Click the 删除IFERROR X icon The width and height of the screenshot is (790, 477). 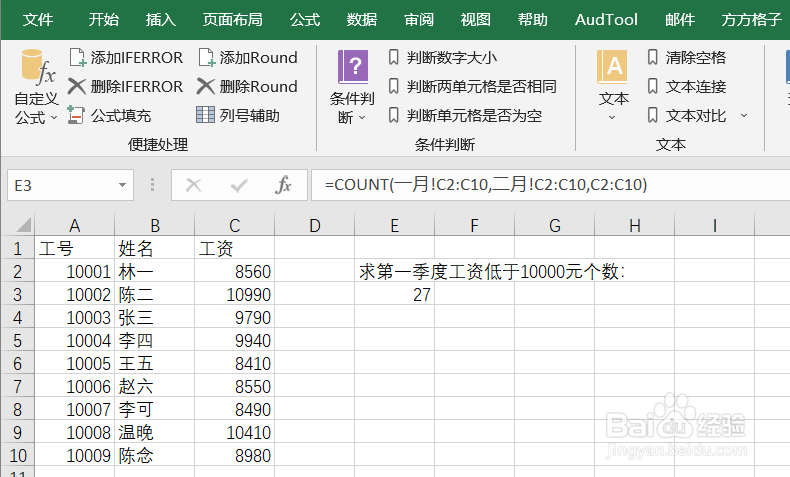click(77, 86)
